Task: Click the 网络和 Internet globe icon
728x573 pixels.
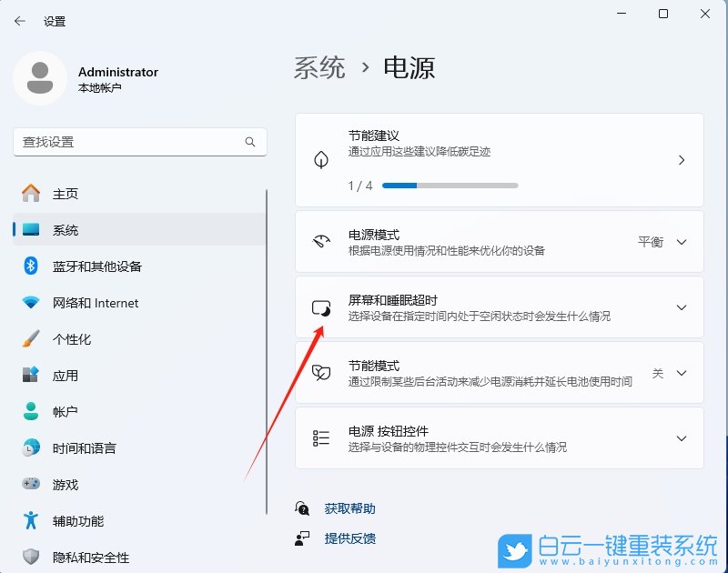Action: pyautogui.click(x=32, y=302)
